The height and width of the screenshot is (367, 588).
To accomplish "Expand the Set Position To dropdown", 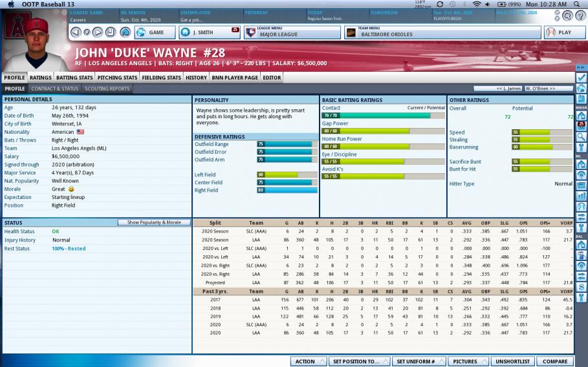I will coord(359,361).
